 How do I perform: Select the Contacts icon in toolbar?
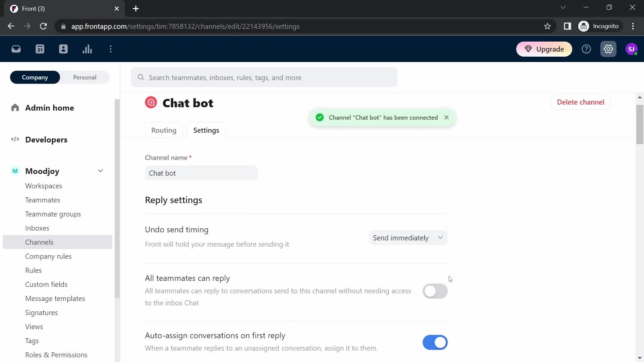63,49
